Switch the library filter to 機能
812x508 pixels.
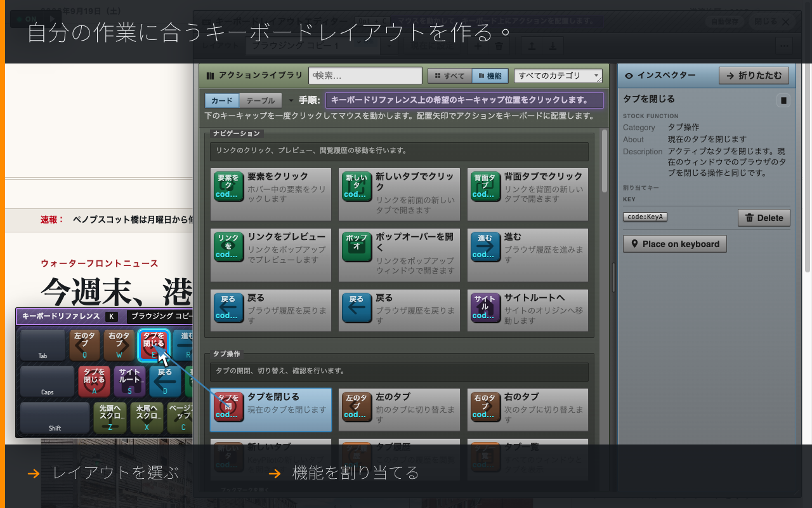point(490,76)
